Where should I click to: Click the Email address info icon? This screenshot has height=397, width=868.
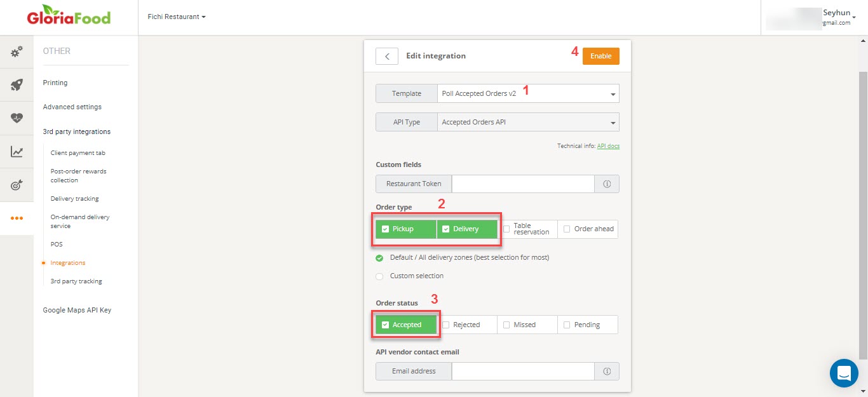click(x=607, y=371)
